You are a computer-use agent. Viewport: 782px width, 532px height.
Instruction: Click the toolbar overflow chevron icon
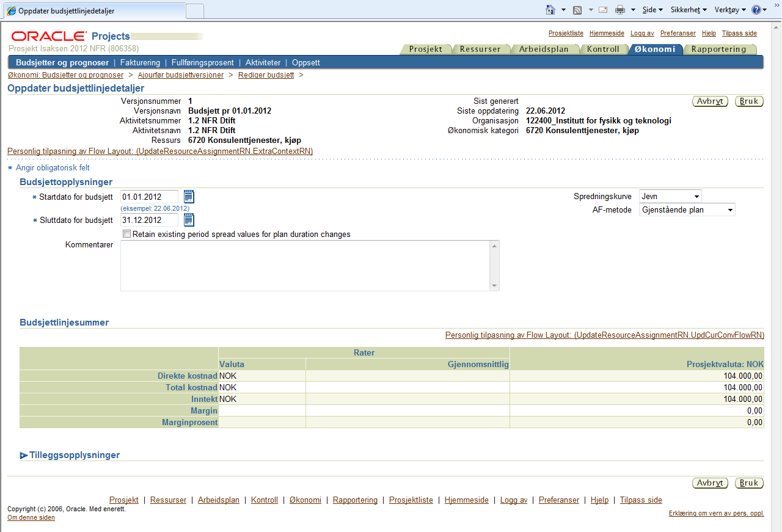[x=776, y=5]
